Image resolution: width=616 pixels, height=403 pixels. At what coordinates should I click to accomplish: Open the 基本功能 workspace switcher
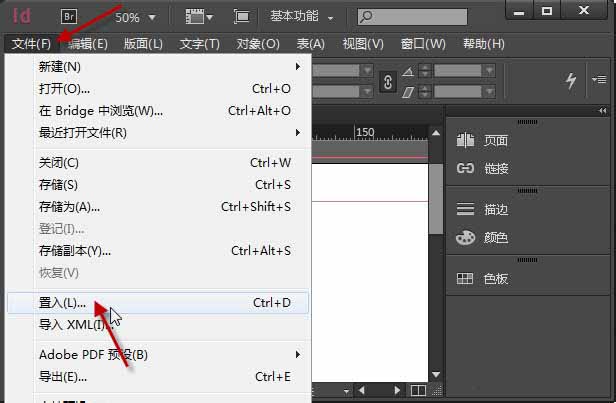302,16
